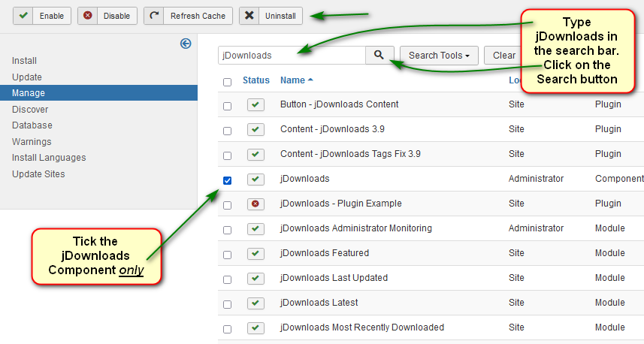Toggle status icon of Button - jDownloads Content
The width and height of the screenshot is (644, 344).
click(x=255, y=104)
